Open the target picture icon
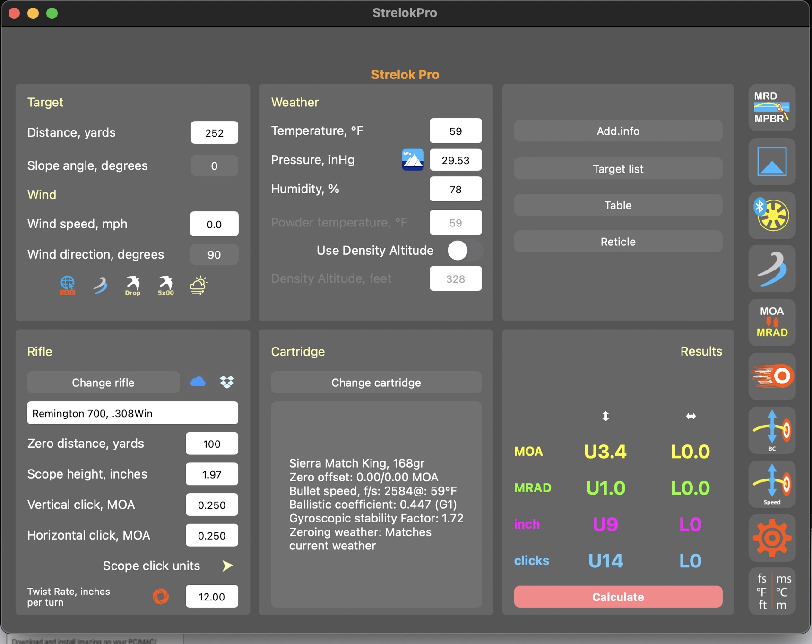 [772, 162]
